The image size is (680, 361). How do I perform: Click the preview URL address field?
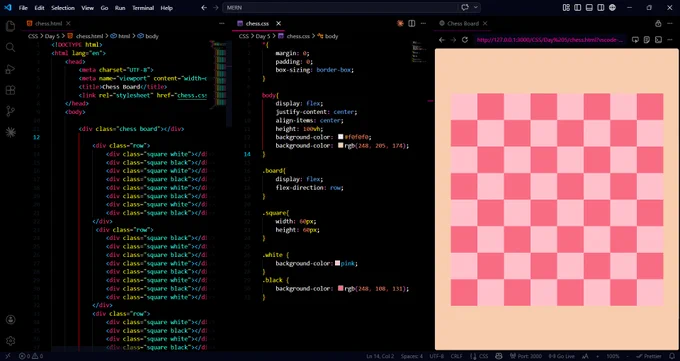point(550,40)
